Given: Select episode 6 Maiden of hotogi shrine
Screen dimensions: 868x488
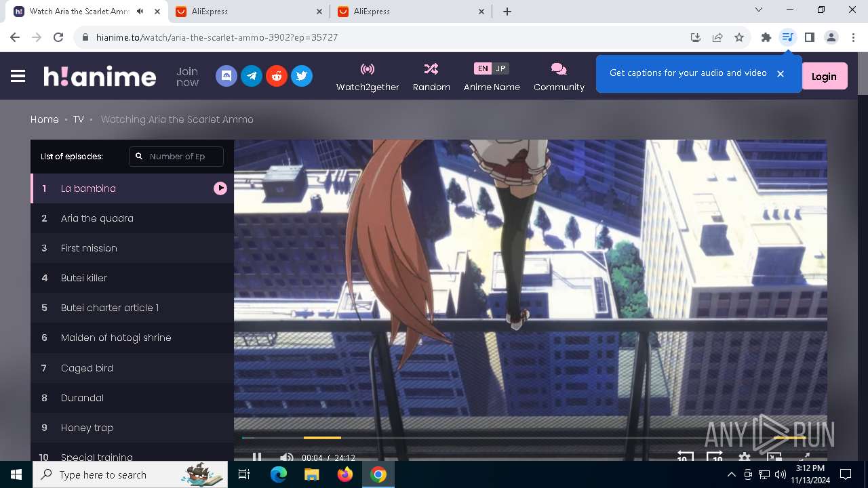Looking at the screenshot, I should click(132, 338).
